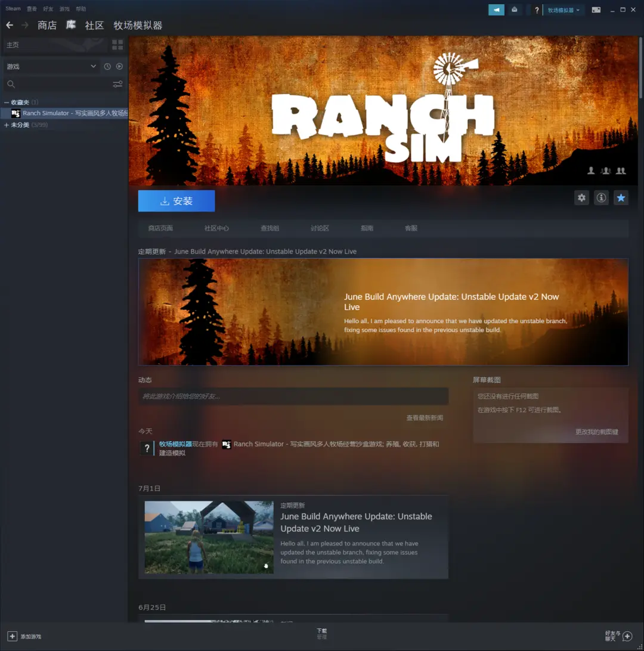The width and height of the screenshot is (644, 651).
Task: Click Ranch Simulator icon in sidebar list
Action: pyautogui.click(x=16, y=113)
